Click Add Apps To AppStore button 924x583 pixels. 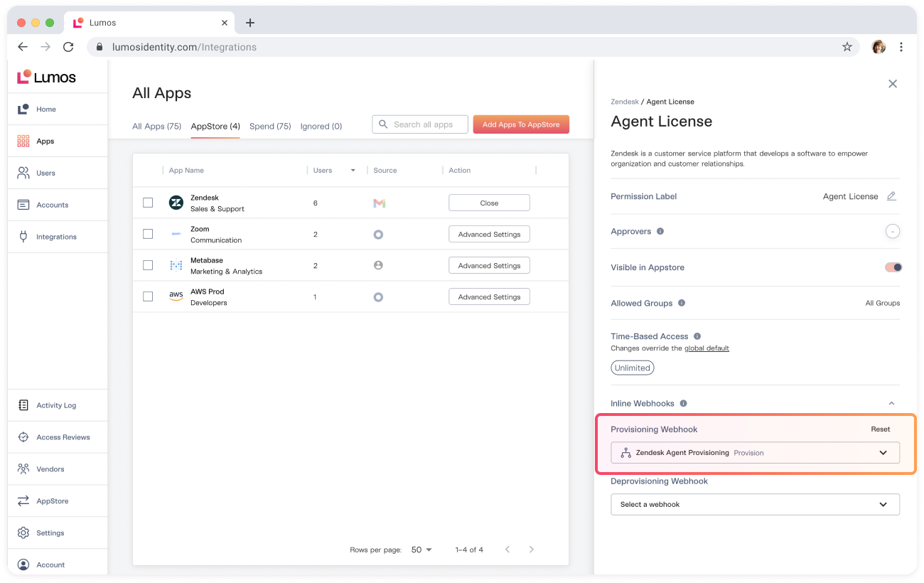521,124
